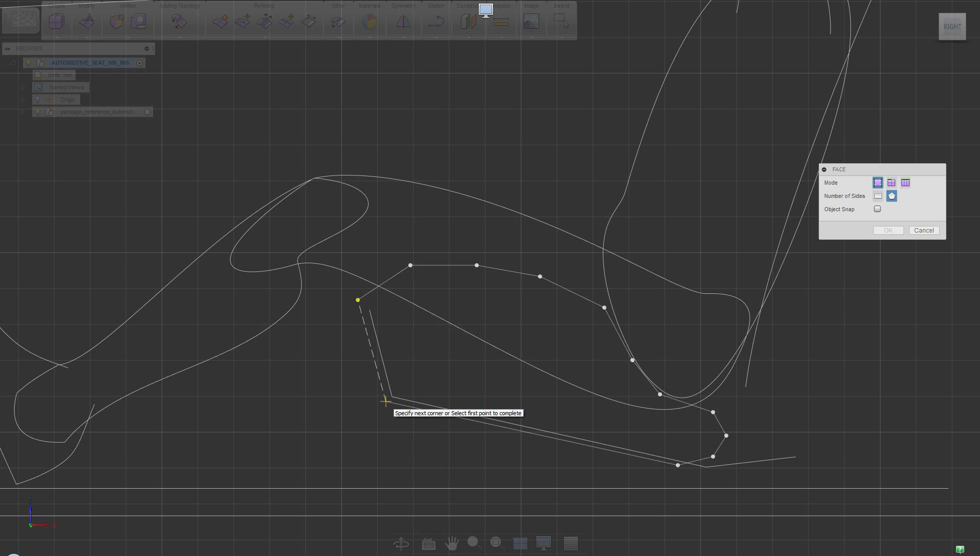This screenshot has height=556, width=980.
Task: Toggle visibility bulb of AUTOMOTIVE_SEAT_WK_005
Action: pyautogui.click(x=29, y=63)
